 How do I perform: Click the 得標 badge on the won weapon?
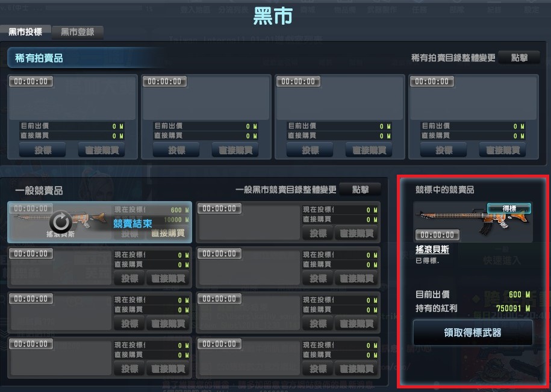pos(509,208)
